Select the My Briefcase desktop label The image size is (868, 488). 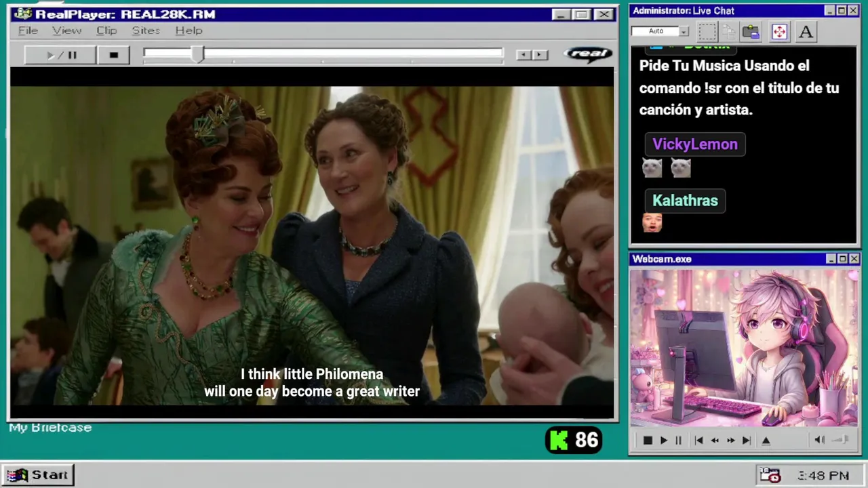click(x=50, y=428)
